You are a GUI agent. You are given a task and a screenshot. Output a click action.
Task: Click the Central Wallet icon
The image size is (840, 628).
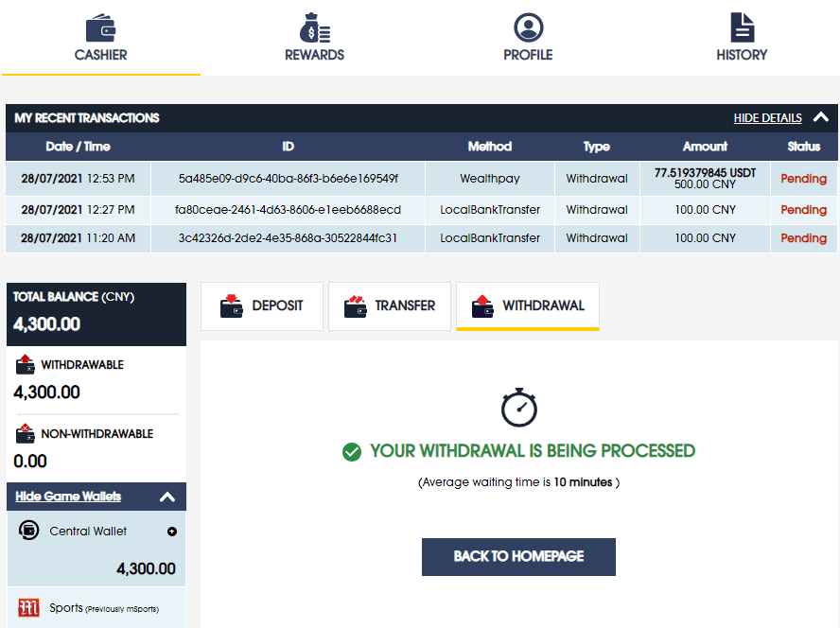point(29,531)
